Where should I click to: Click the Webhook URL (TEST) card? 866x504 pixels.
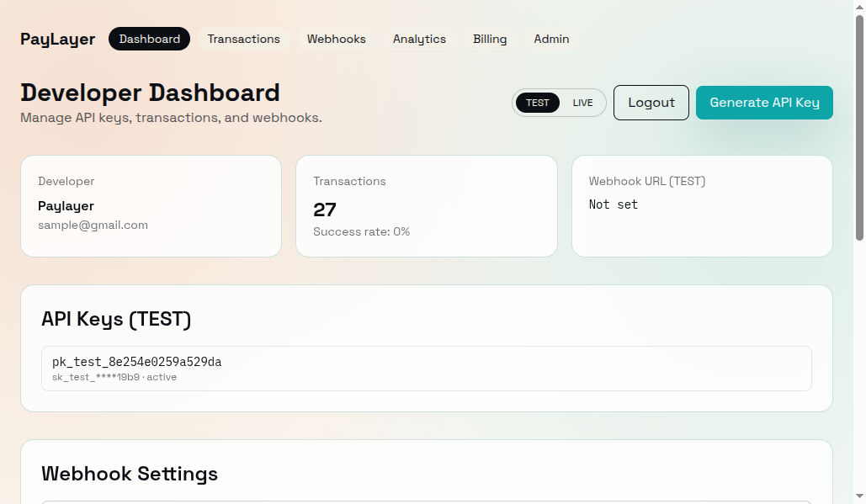702,206
